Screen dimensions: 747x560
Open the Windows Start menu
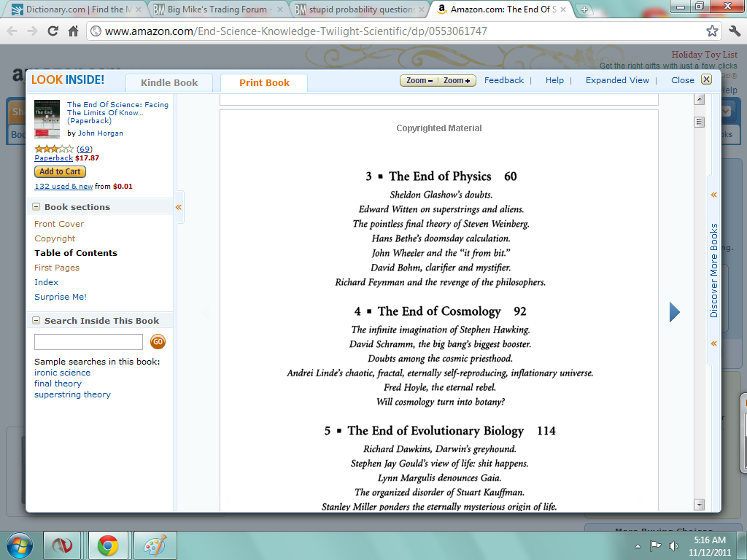point(20,545)
